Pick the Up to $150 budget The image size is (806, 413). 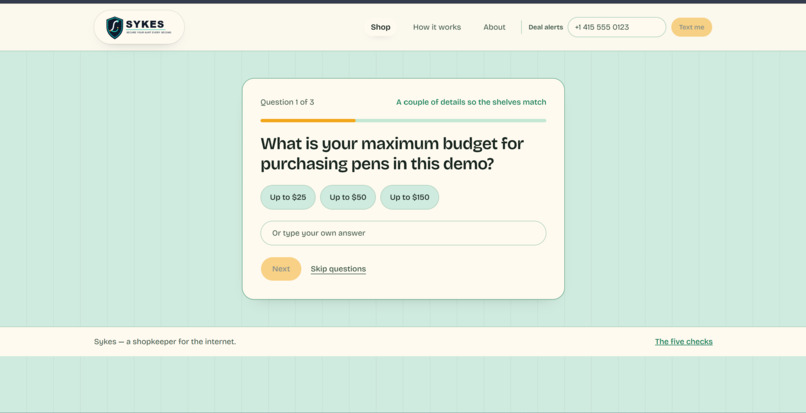pyautogui.click(x=410, y=197)
